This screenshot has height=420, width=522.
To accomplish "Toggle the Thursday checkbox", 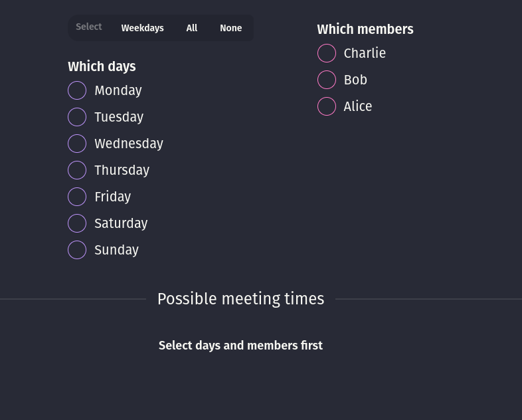I will 77,170.
